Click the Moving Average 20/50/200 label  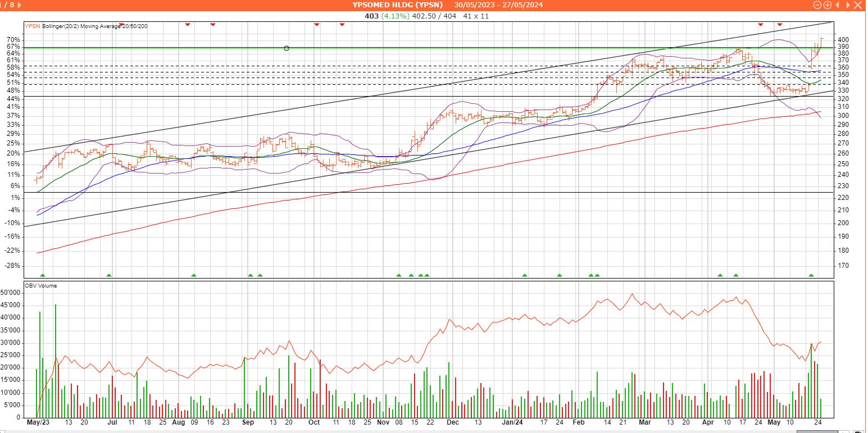click(x=113, y=26)
